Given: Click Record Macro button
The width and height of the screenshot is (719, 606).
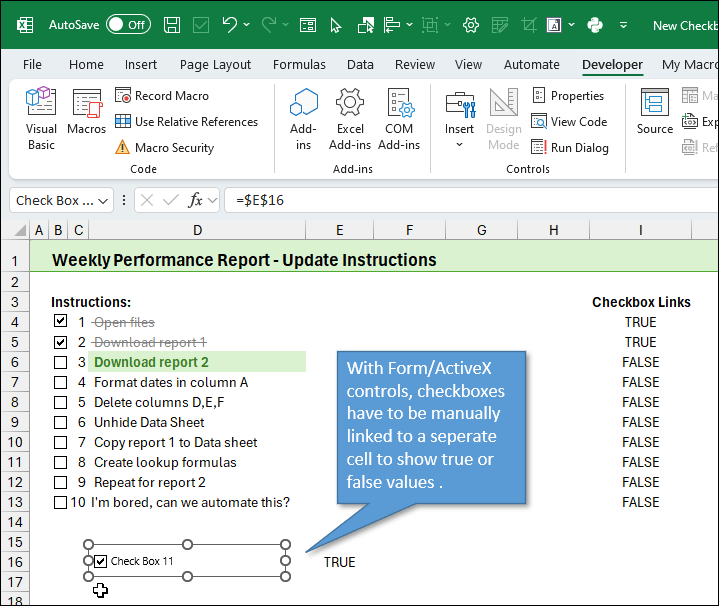Looking at the screenshot, I should coord(162,96).
